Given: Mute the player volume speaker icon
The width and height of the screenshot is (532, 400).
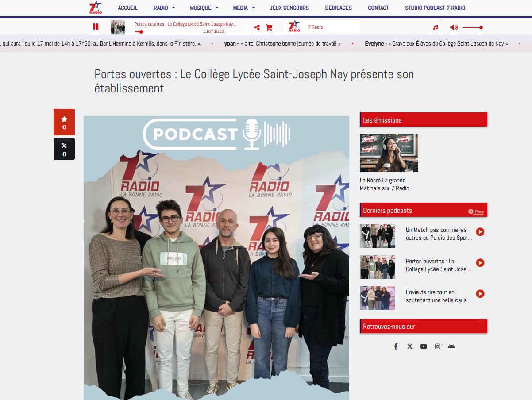Looking at the screenshot, I should coord(454,27).
